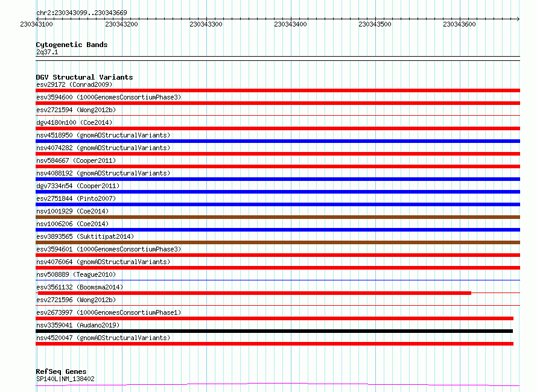Viewport: 537px width, 392px height.
Task: Click black bar under nsv3359041 (Audano2019)
Action: tap(274, 331)
